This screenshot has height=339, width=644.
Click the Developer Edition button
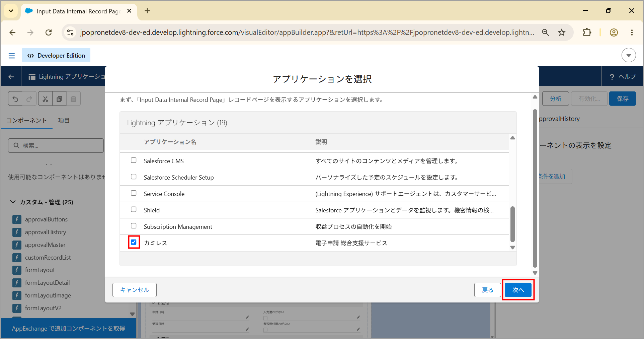click(x=56, y=55)
